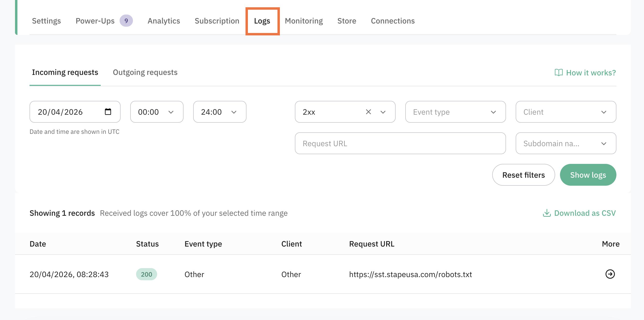Click the Status column header

point(147,244)
